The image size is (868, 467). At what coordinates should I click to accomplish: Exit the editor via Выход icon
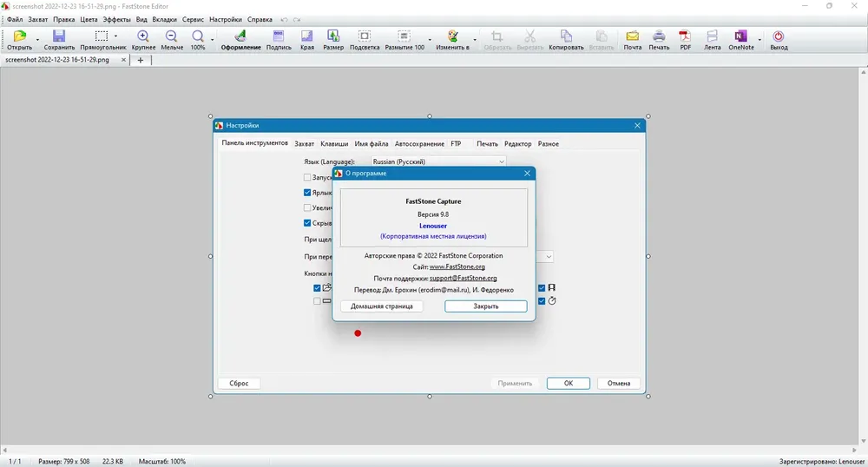[779, 36]
